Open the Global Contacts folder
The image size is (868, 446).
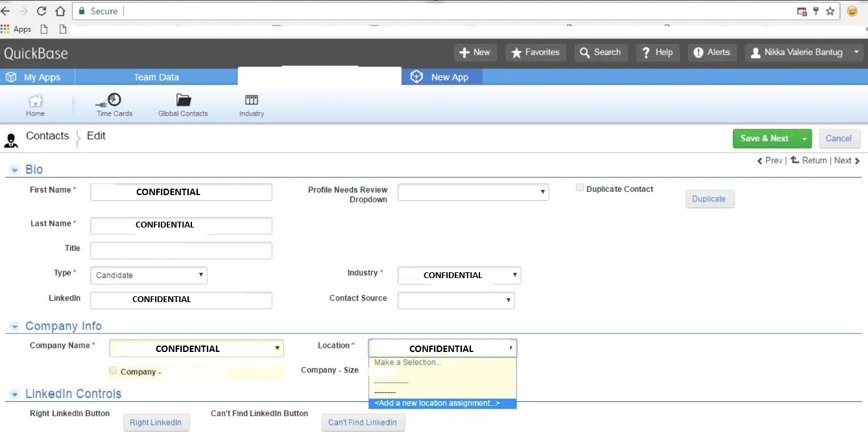[183, 105]
